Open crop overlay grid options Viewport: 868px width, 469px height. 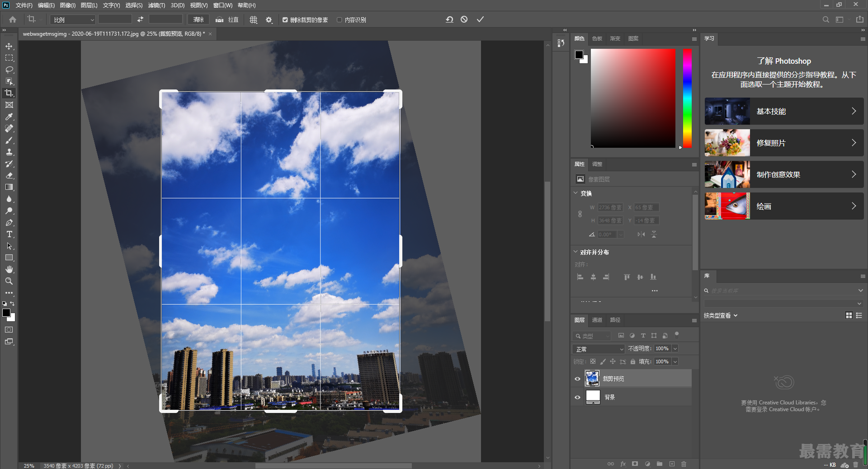coord(254,20)
